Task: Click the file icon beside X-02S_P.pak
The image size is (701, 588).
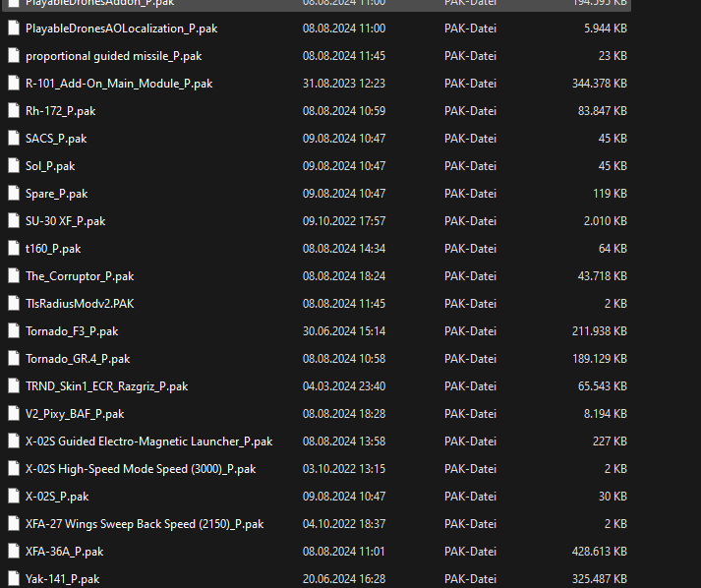Action: tap(14, 497)
